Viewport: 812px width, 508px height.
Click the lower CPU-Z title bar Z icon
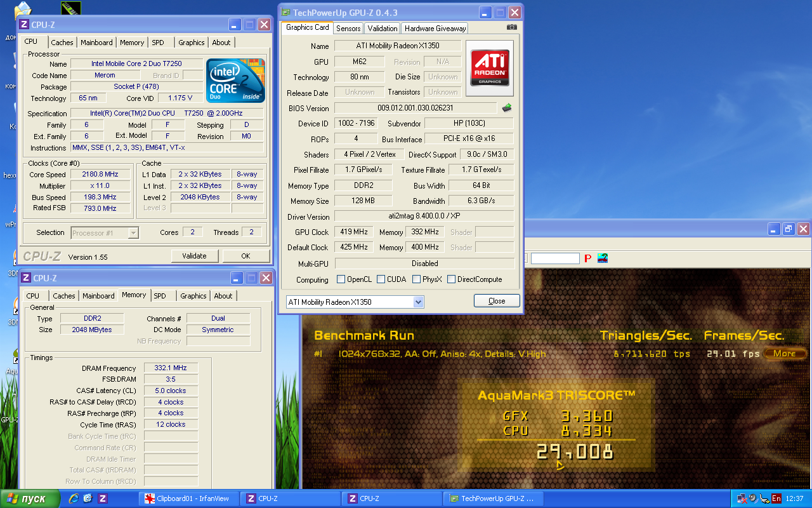(26, 277)
